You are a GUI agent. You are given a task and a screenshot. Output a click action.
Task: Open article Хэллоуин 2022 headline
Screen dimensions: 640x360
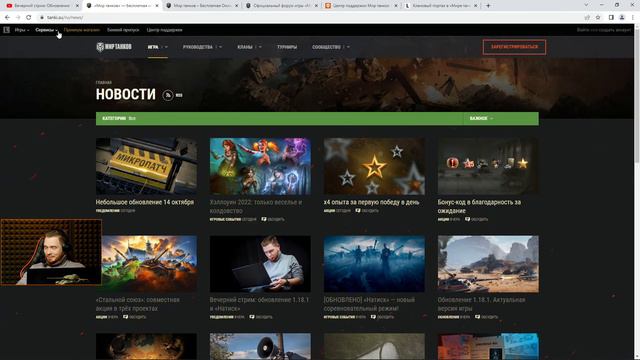coord(256,207)
